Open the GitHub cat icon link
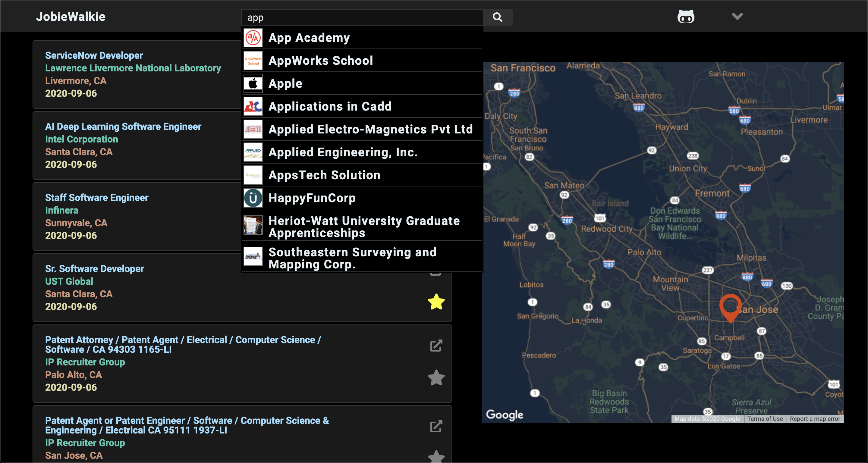Viewport: 868px width, 463px height. coord(686,16)
